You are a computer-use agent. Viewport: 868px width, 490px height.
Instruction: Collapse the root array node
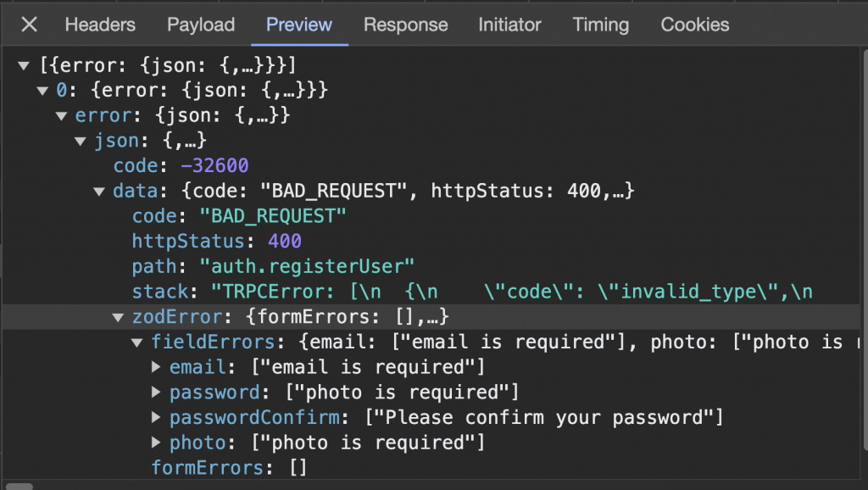[x=23, y=64]
